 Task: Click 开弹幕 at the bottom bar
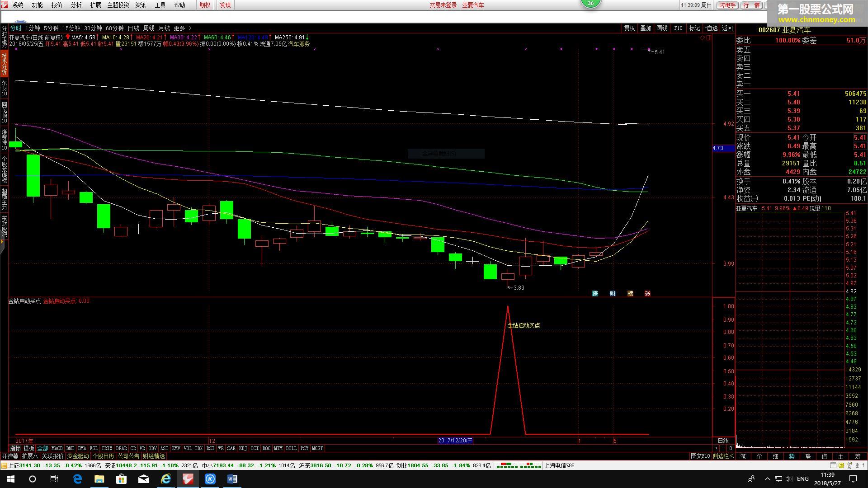(10, 456)
